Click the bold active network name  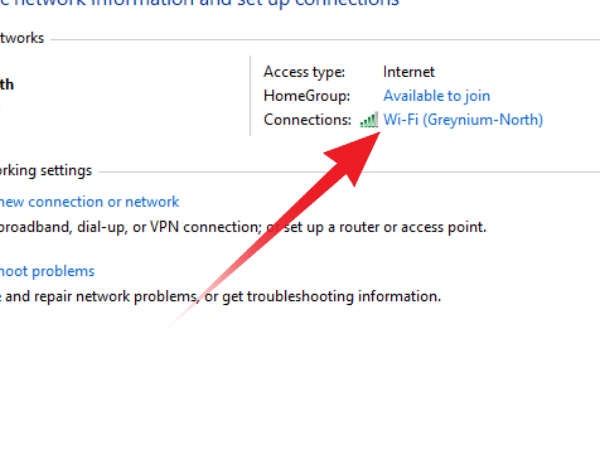coord(8,84)
